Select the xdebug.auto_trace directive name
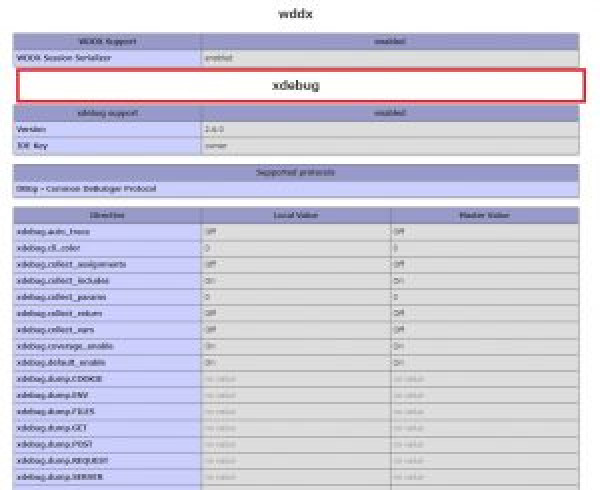Screen dimensions: 600x490 (50, 231)
